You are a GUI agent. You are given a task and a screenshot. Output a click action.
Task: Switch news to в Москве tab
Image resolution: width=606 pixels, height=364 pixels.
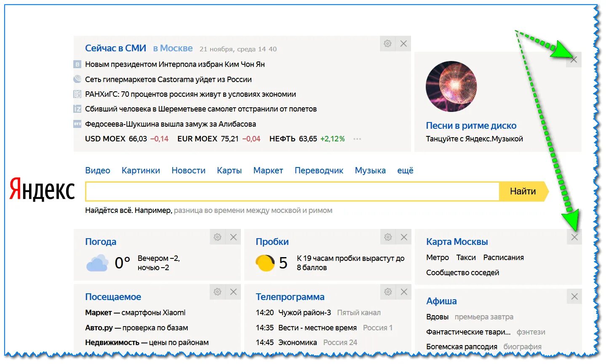click(173, 48)
